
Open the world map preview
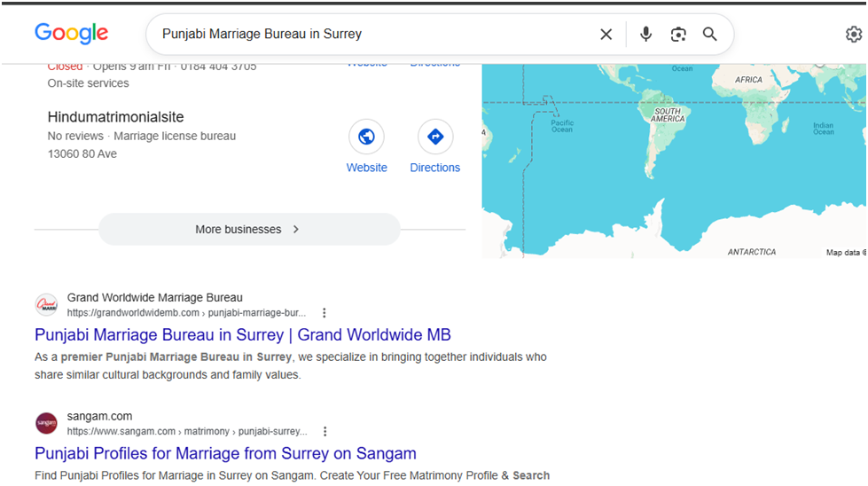click(x=674, y=161)
